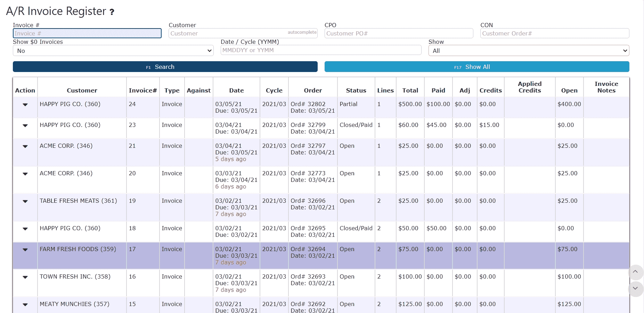The width and height of the screenshot is (644, 313).
Task: Click the A/R Invoice Register page title
Action: (x=56, y=11)
